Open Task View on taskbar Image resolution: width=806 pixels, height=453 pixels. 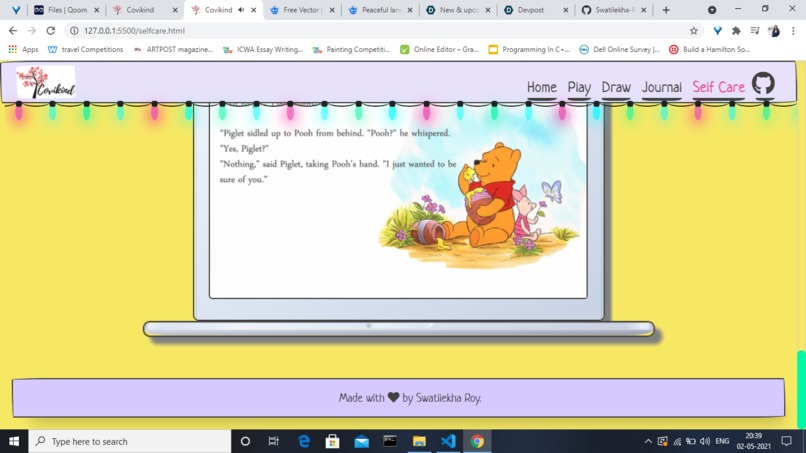(273, 441)
